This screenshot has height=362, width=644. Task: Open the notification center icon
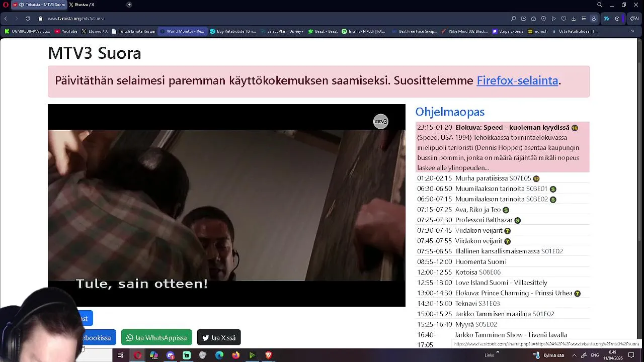coord(631,355)
